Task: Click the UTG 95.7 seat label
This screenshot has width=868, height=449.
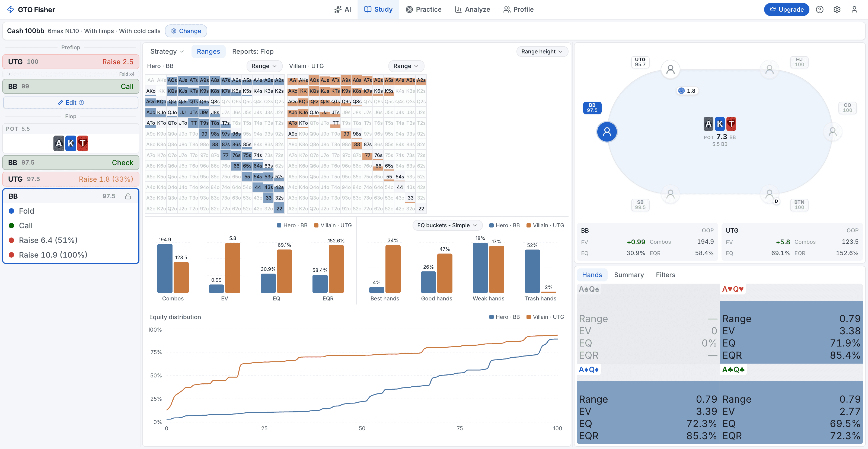Action: coord(640,62)
